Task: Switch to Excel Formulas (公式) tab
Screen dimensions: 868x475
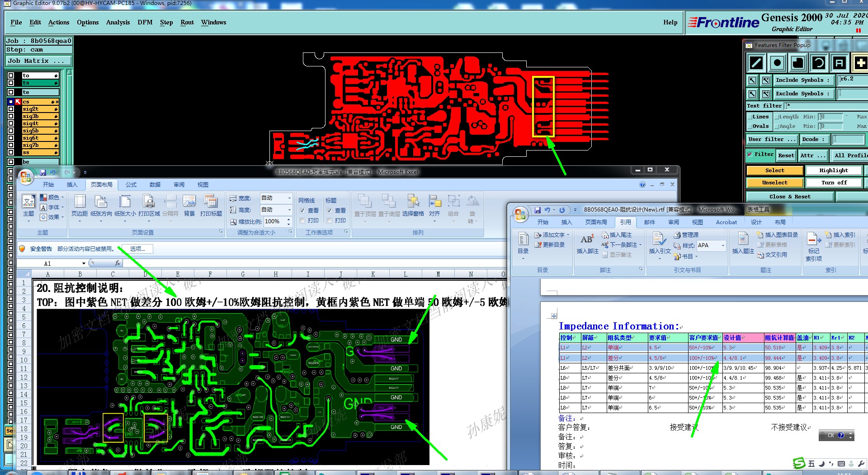Action: (x=131, y=185)
